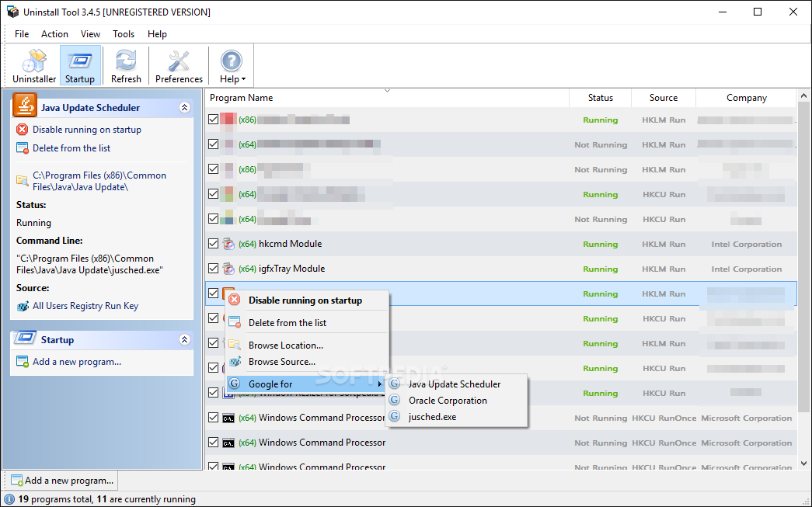The height and width of the screenshot is (507, 812).
Task: Open the Action menu
Action: [x=54, y=34]
